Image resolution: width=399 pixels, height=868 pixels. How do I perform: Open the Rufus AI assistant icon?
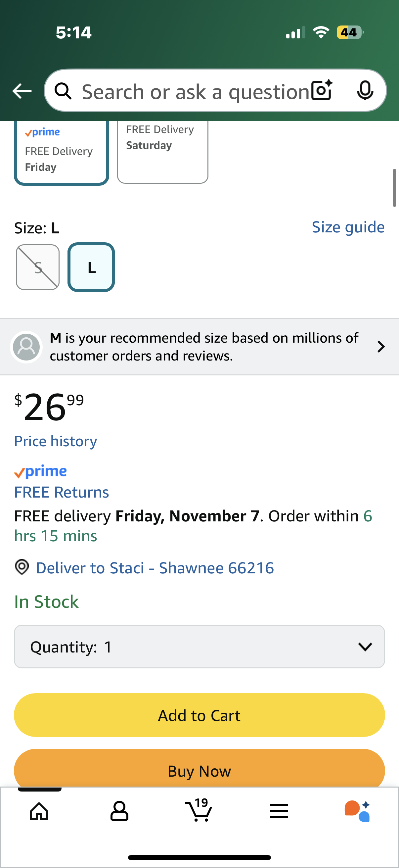(358, 811)
